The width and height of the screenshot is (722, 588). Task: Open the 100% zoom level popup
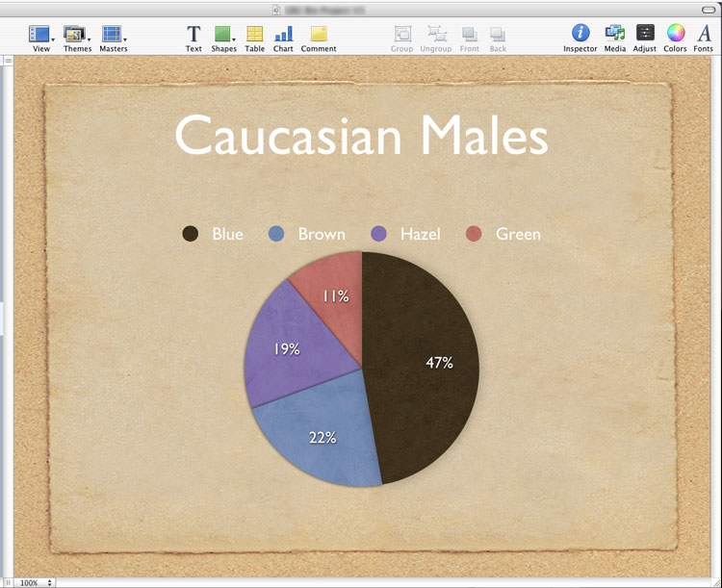pos(36,582)
